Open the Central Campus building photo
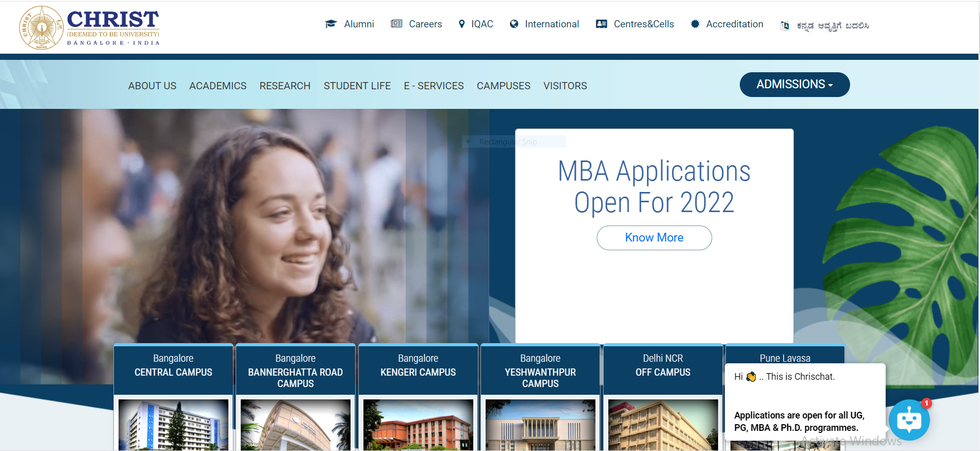The width and height of the screenshot is (980, 451). point(173,425)
